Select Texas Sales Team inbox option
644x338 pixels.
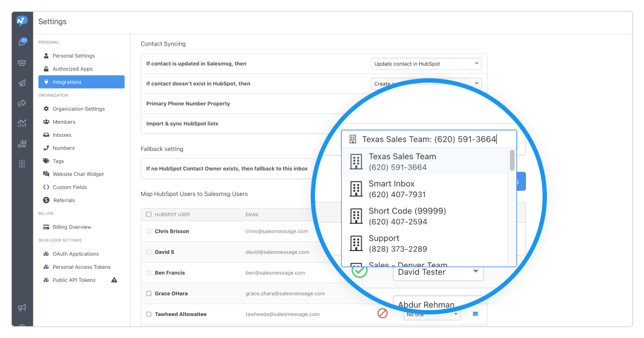(x=425, y=161)
